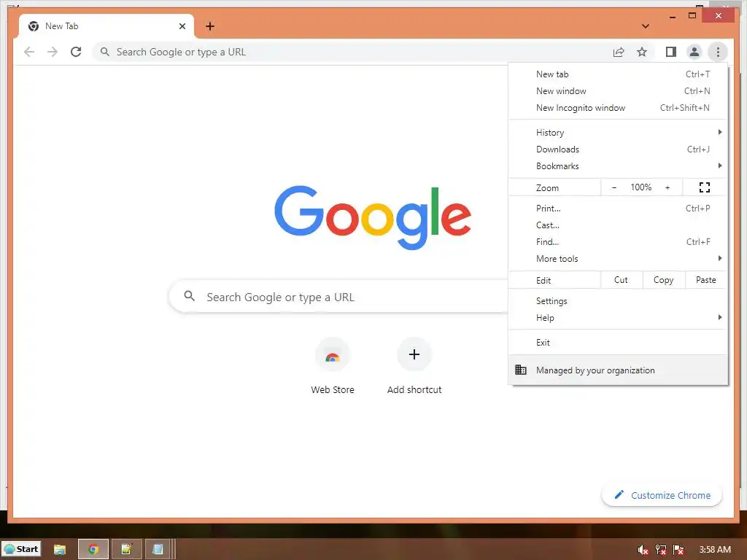Image resolution: width=747 pixels, height=560 pixels.
Task: Click the network tray icon
Action: (660, 550)
